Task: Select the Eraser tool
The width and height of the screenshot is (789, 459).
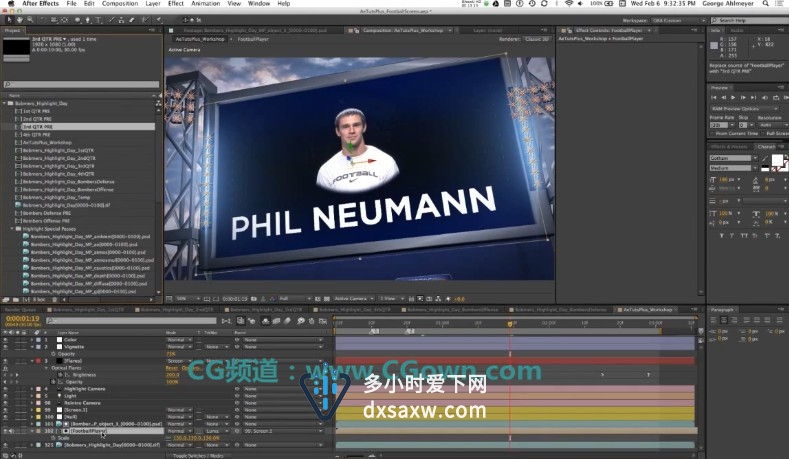Action: 132,20
